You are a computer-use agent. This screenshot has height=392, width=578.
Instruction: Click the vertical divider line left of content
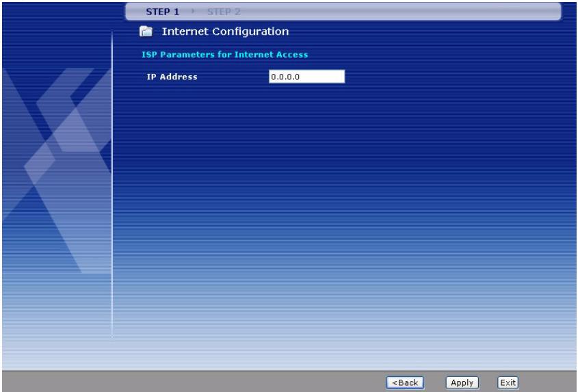[111, 192]
